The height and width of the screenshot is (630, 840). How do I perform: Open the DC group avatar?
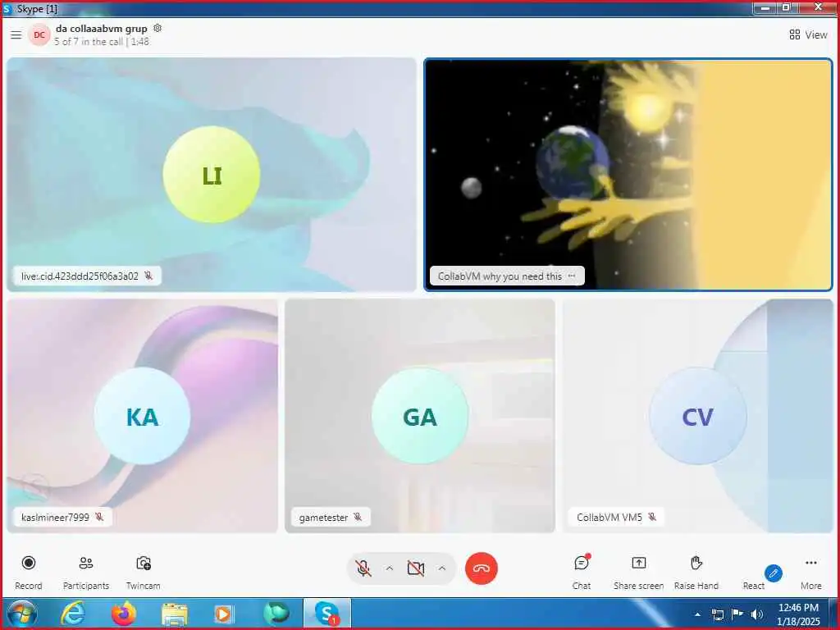39,34
